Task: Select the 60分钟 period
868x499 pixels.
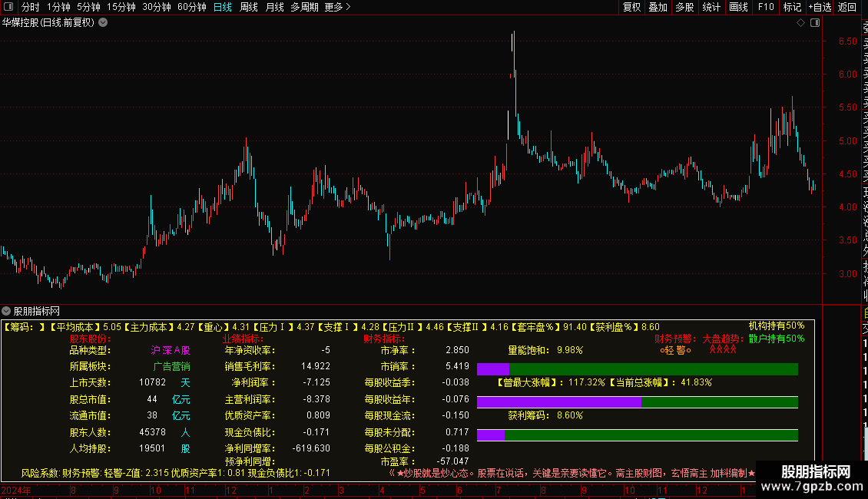Action: click(191, 7)
